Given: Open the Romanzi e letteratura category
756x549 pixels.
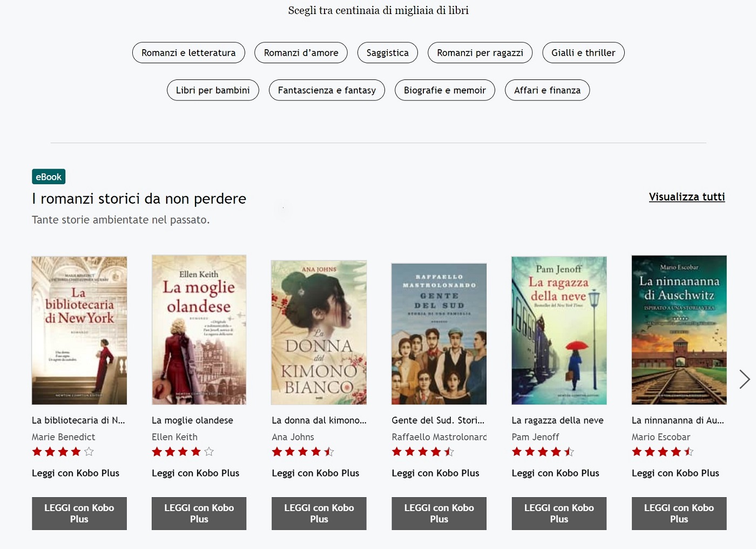Looking at the screenshot, I should [188, 52].
